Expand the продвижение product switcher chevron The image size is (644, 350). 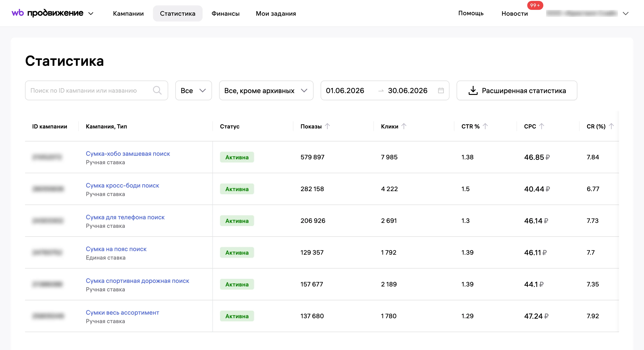91,13
